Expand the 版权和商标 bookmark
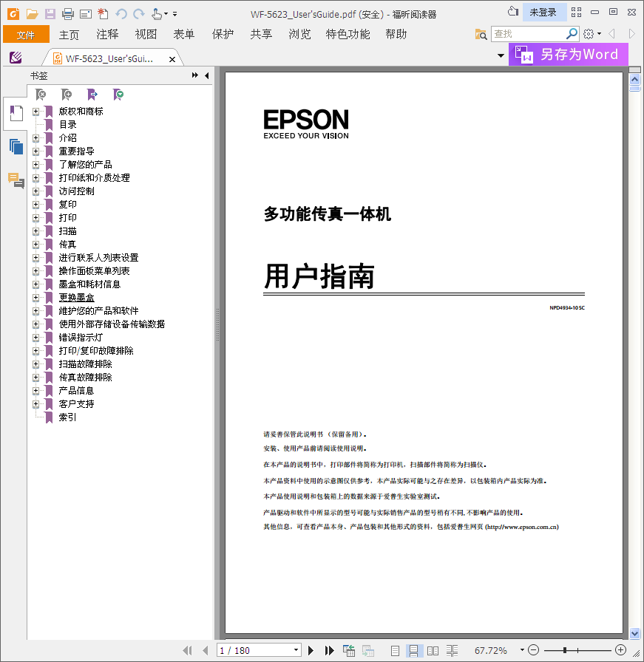 (36, 112)
